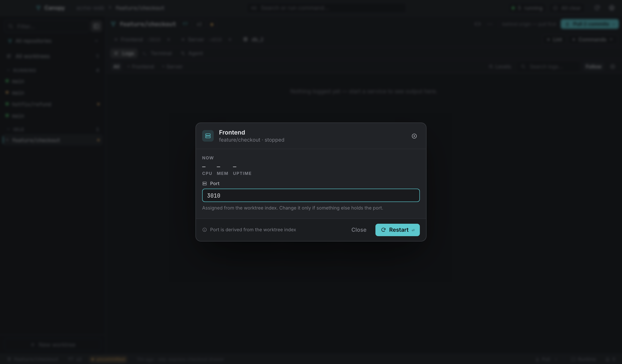Click the "MEM" metric label
The height and width of the screenshot is (364, 622).
click(222, 173)
